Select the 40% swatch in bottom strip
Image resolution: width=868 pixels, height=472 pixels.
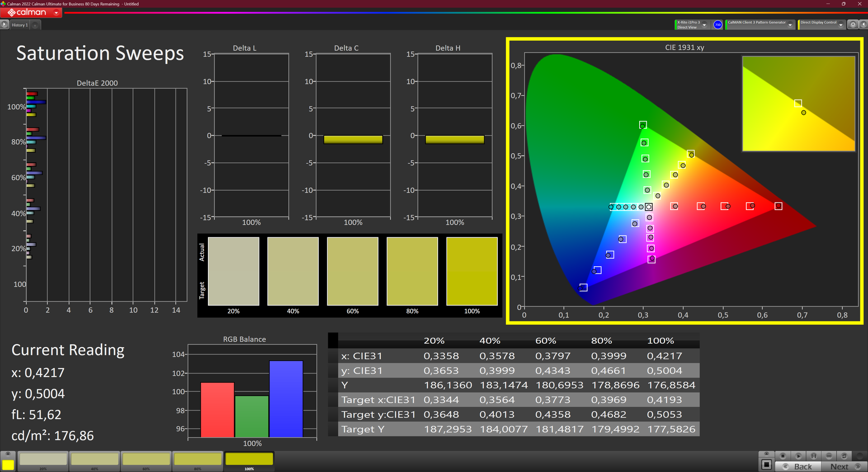tap(95, 461)
